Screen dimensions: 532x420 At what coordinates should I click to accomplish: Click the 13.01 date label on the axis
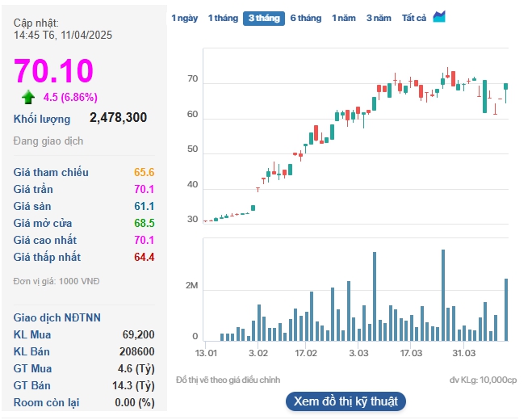[x=207, y=354]
